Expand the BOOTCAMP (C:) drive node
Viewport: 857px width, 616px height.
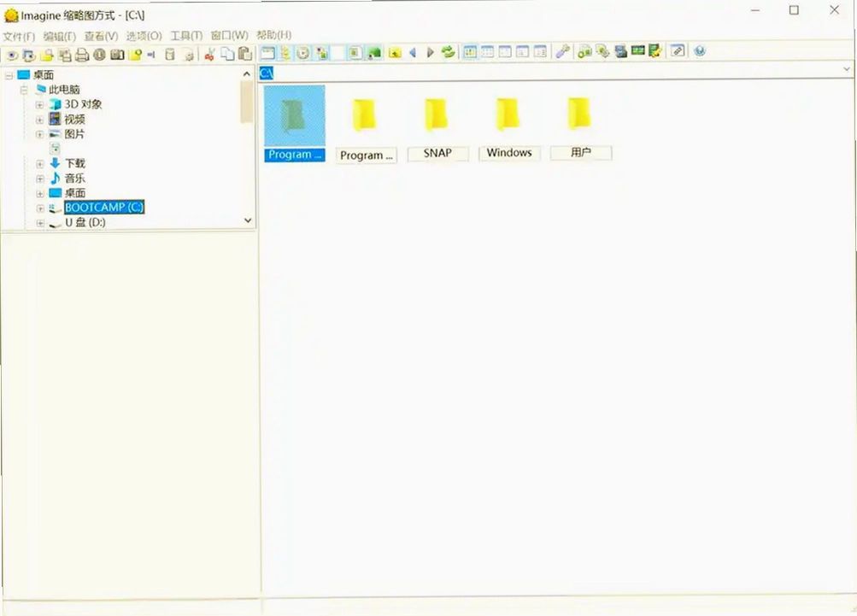40,208
